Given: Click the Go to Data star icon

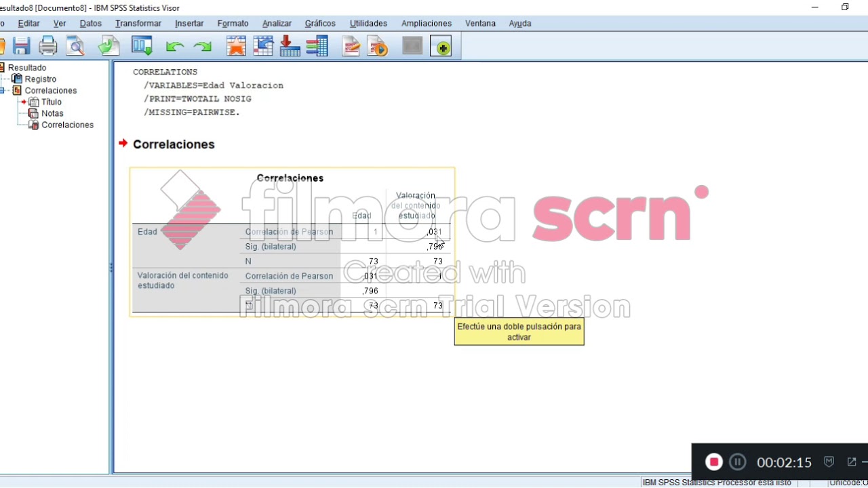Looking at the screenshot, I should point(236,46).
